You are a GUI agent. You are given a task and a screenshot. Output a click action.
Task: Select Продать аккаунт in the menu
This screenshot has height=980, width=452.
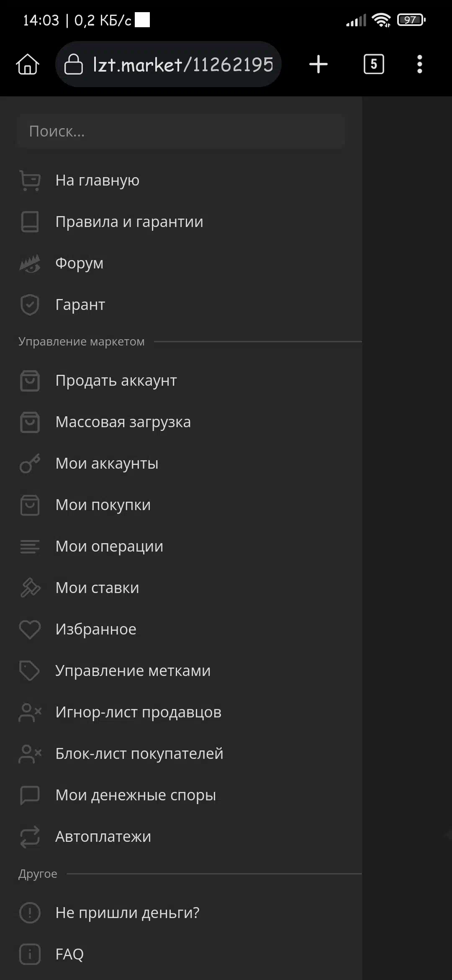116,381
